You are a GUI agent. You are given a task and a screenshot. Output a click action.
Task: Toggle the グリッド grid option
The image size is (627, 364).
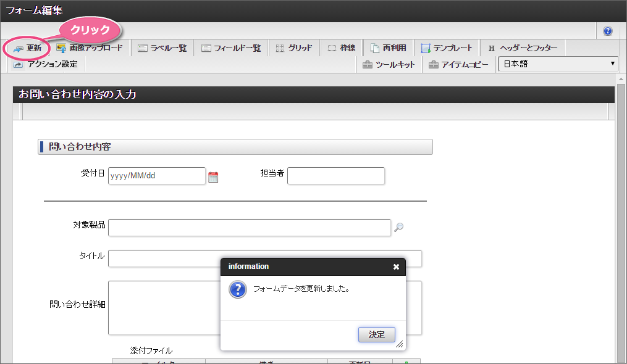(x=294, y=48)
